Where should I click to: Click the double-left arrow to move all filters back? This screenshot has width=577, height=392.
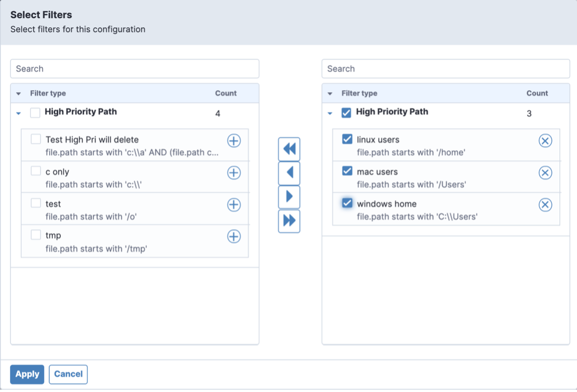(x=289, y=149)
